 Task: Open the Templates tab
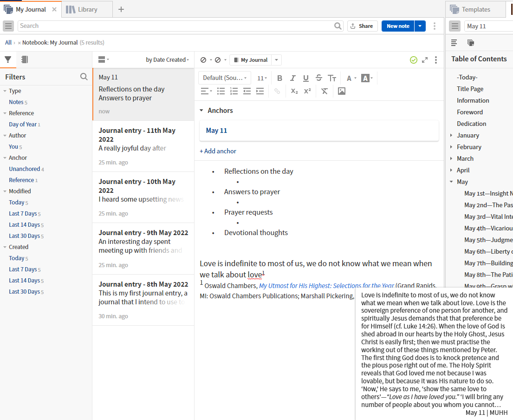pos(475,9)
